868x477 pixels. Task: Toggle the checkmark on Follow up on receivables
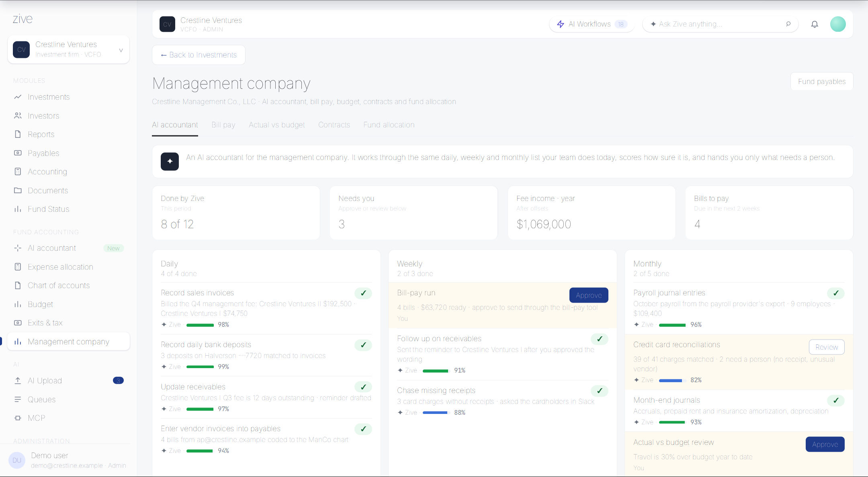pos(600,339)
